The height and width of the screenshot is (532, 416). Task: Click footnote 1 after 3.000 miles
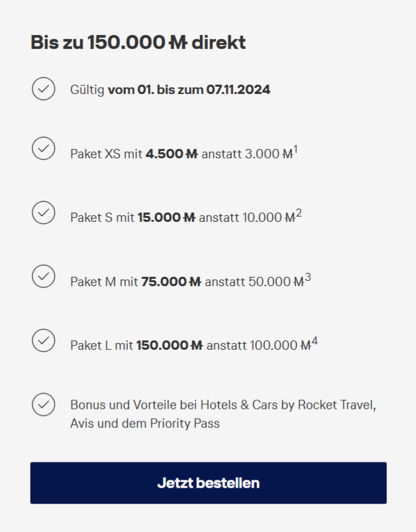[295, 150]
